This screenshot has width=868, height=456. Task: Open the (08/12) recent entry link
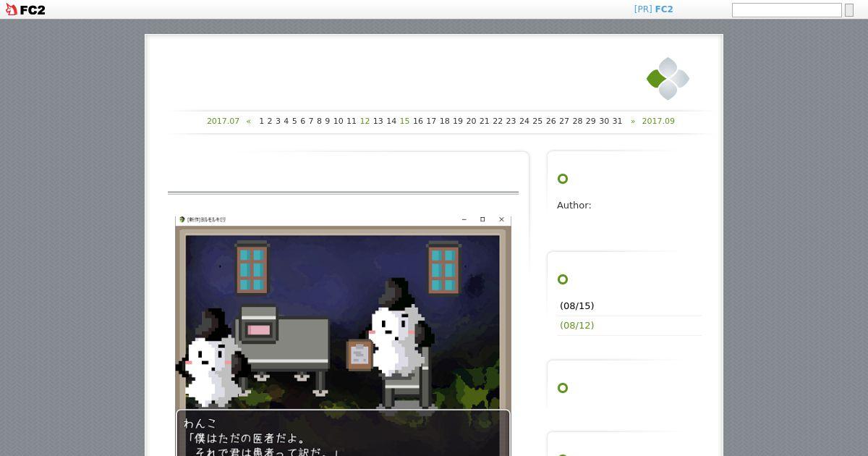[576, 326]
